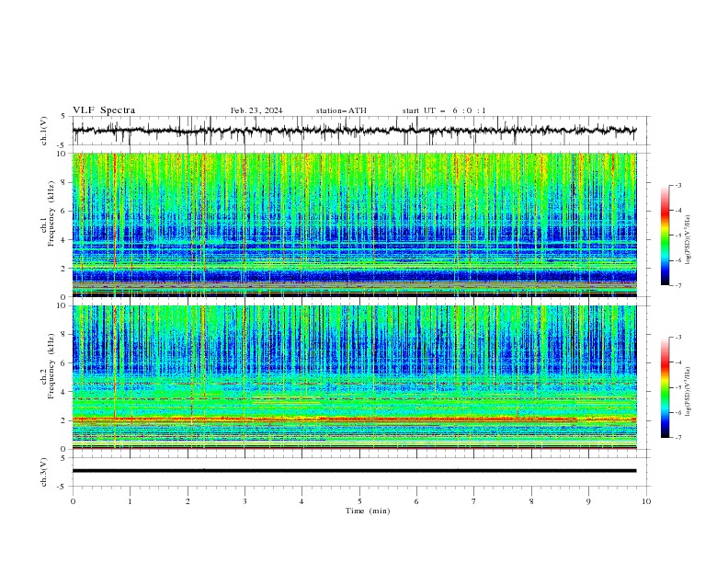Click the 'VLF Spectra' title text
Image resolution: width=728 pixels, height=563 pixels.
coord(104,110)
